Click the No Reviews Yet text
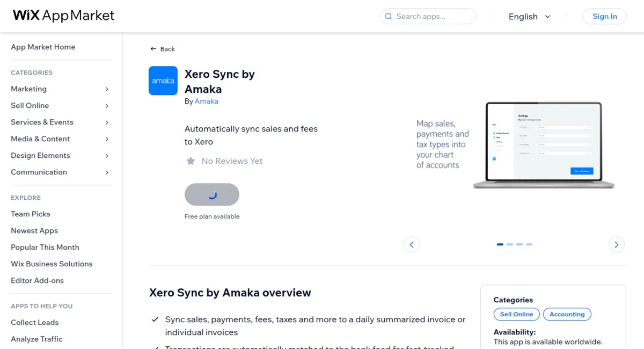The width and height of the screenshot is (644, 349). point(232,161)
